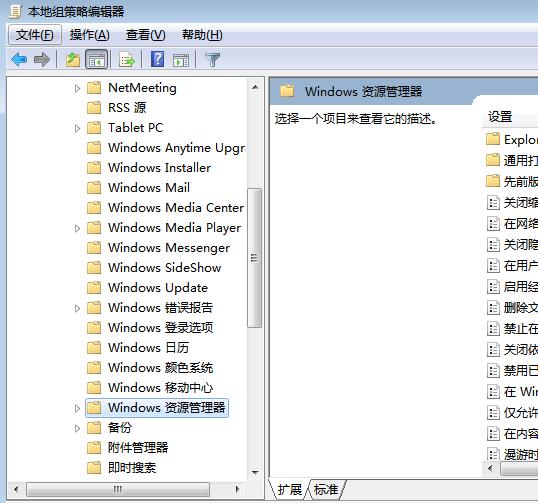The image size is (538, 503).
Task: Click the Filter funnel toolbar icon
Action: pyautogui.click(x=212, y=59)
